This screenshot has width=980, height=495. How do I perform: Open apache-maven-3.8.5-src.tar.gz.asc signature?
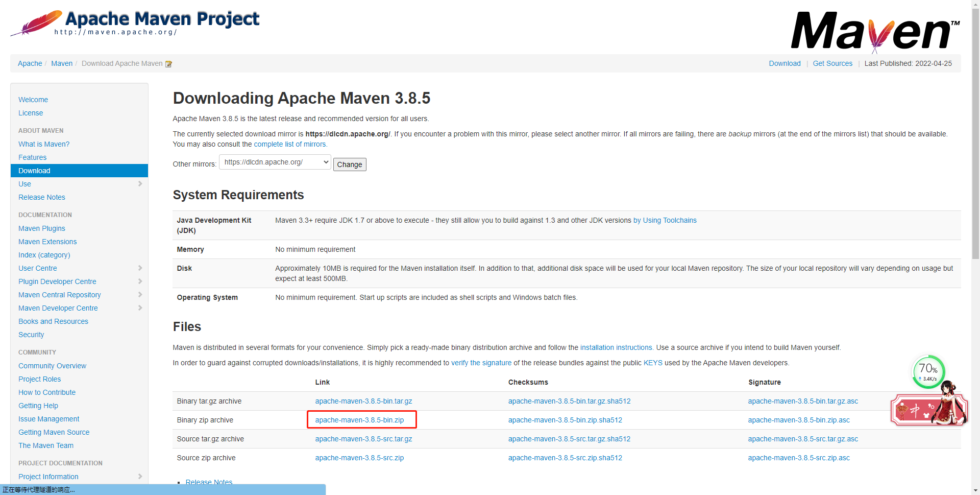pyautogui.click(x=803, y=439)
